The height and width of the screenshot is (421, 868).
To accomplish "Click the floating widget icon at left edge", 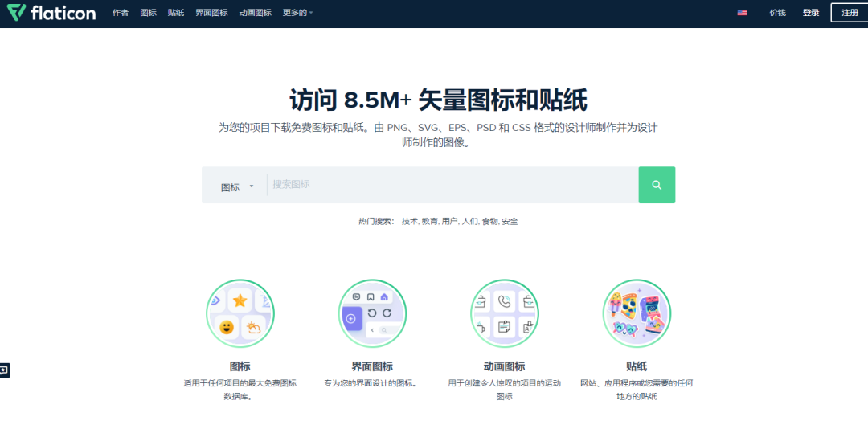I will [5, 370].
